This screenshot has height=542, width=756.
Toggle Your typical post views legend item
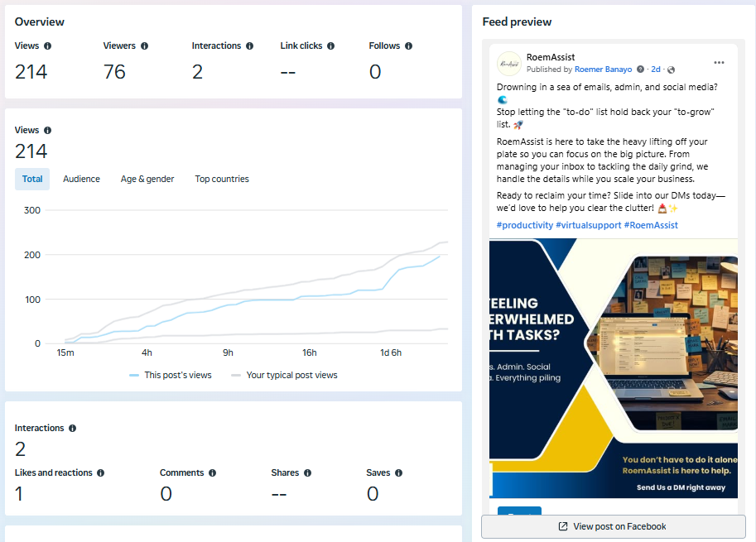coord(285,376)
